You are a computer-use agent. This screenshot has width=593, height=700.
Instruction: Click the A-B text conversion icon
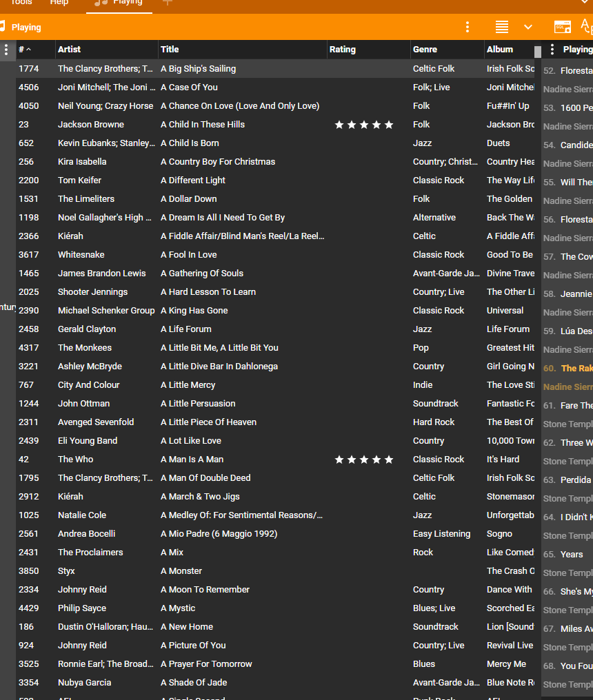pos(587,27)
